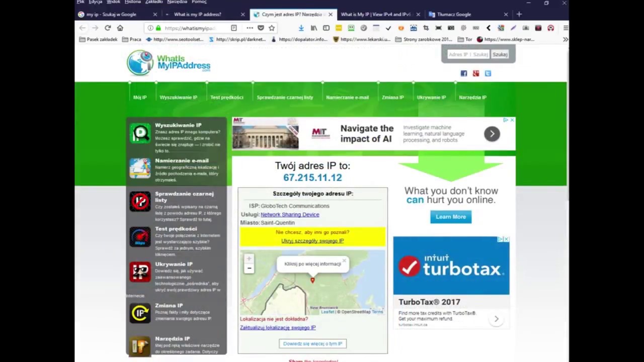
Task: Reload the current page
Action: [108, 28]
